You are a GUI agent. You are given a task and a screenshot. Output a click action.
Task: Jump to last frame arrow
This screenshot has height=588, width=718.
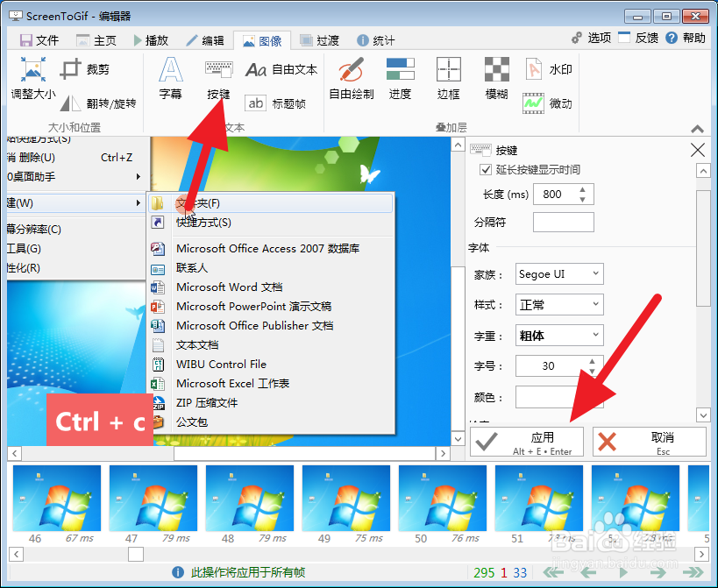693,572
